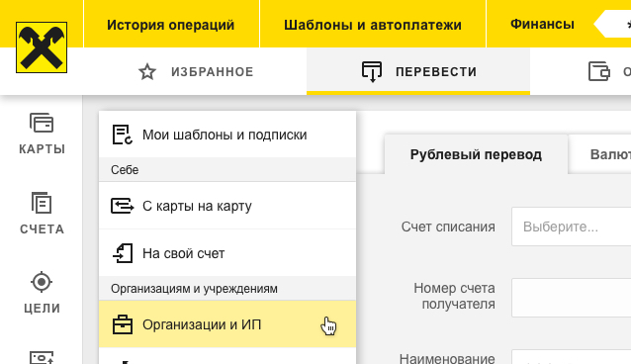Switch to the Рублевый перевод tab
Viewport: 631px width, 364px height.
coord(476,154)
